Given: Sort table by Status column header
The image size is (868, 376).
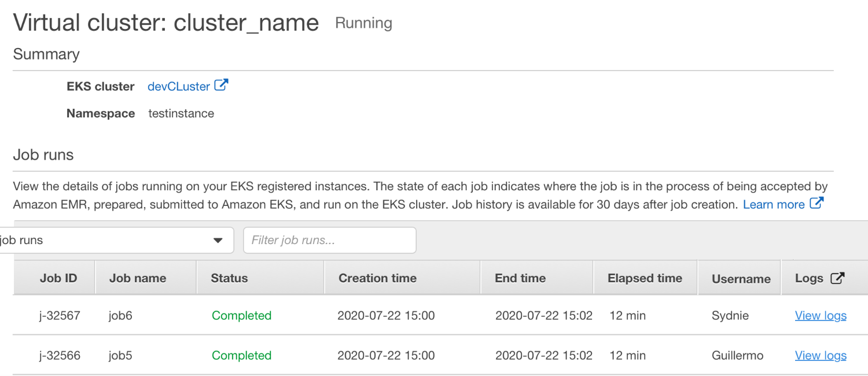Looking at the screenshot, I should point(229,278).
